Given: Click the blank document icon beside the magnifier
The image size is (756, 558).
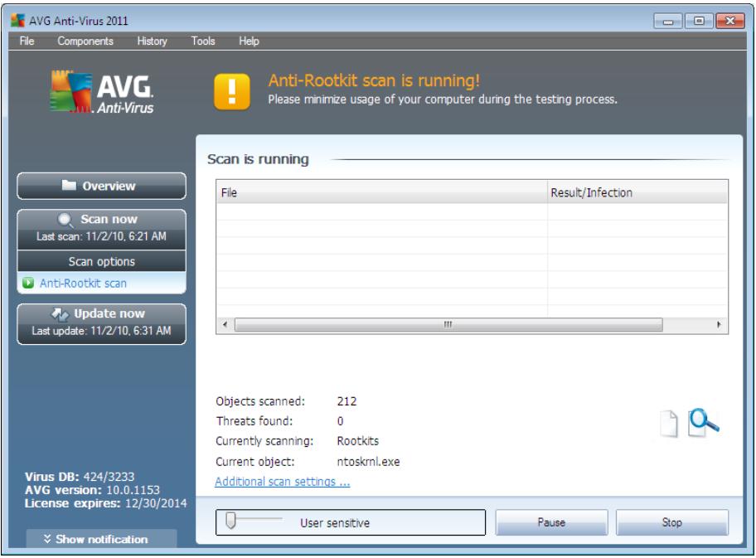Looking at the screenshot, I should (x=669, y=424).
